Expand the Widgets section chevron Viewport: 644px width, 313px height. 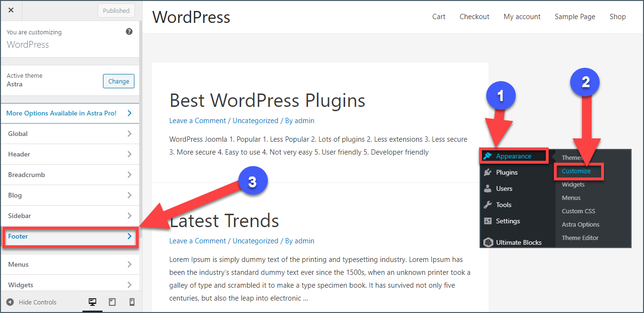(129, 285)
